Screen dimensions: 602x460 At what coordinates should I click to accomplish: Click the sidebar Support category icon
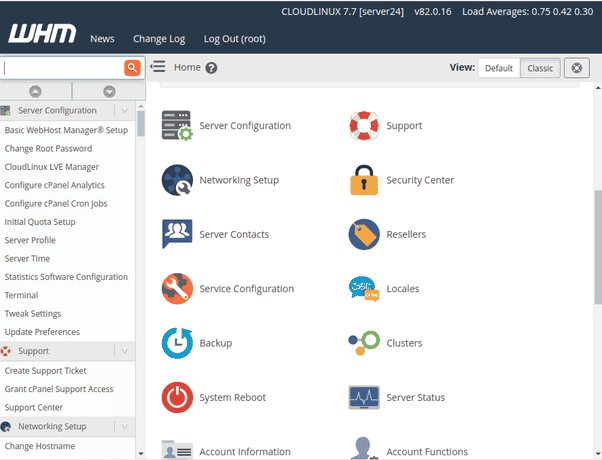pyautogui.click(x=5, y=351)
